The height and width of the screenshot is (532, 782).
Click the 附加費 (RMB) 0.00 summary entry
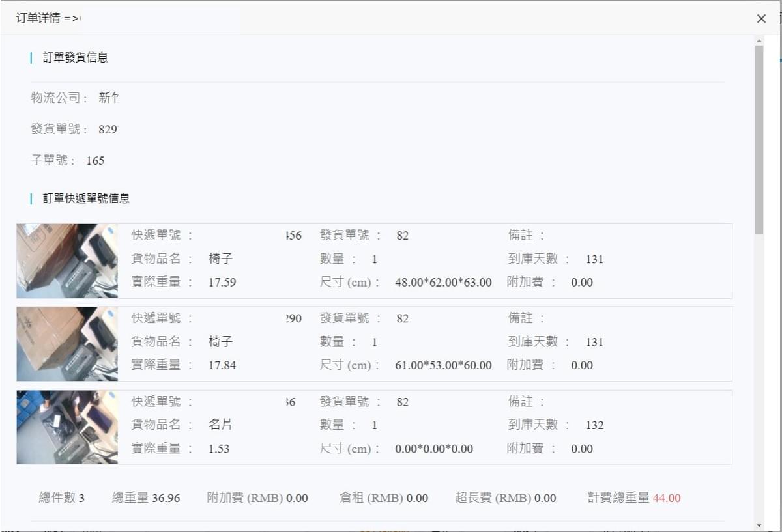257,498
